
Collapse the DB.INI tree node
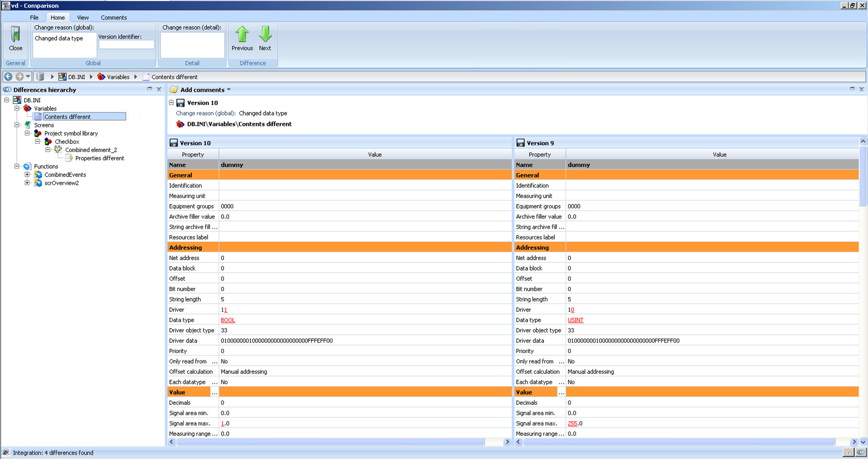(6, 100)
